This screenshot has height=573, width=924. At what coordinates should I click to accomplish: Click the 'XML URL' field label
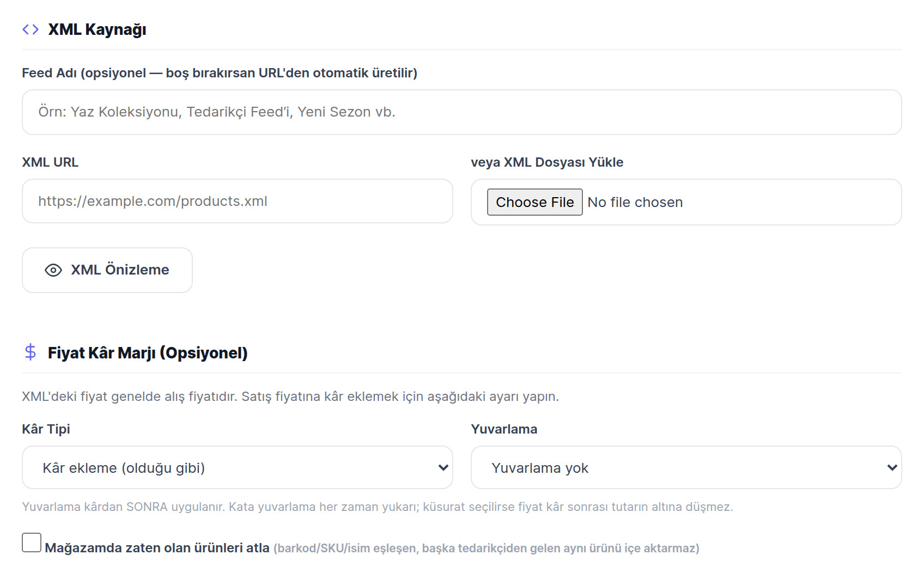point(50,162)
